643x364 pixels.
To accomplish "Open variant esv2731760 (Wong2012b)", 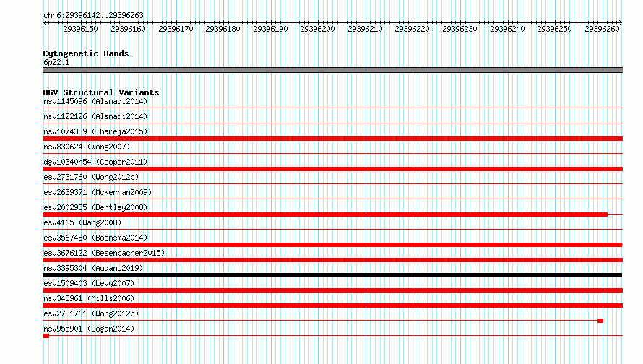I will pyautogui.click(x=91, y=177).
